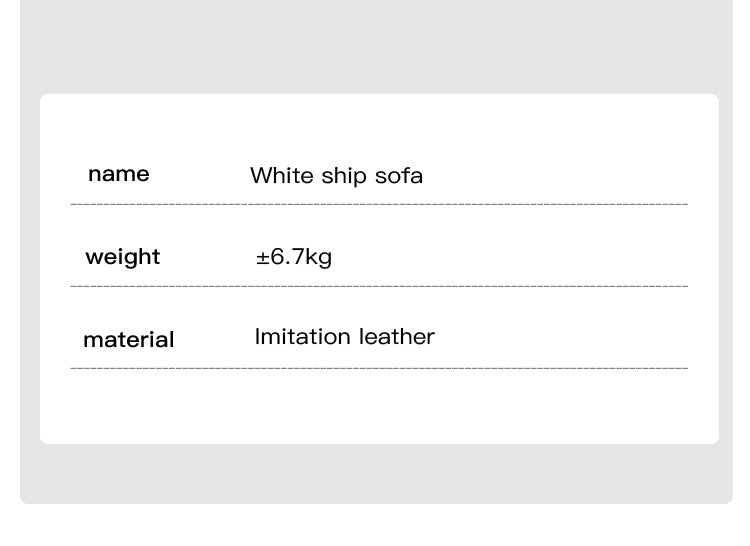Click the ± symbol in the weight value
Image resolution: width=750 pixels, height=546 pixels.
coord(262,258)
